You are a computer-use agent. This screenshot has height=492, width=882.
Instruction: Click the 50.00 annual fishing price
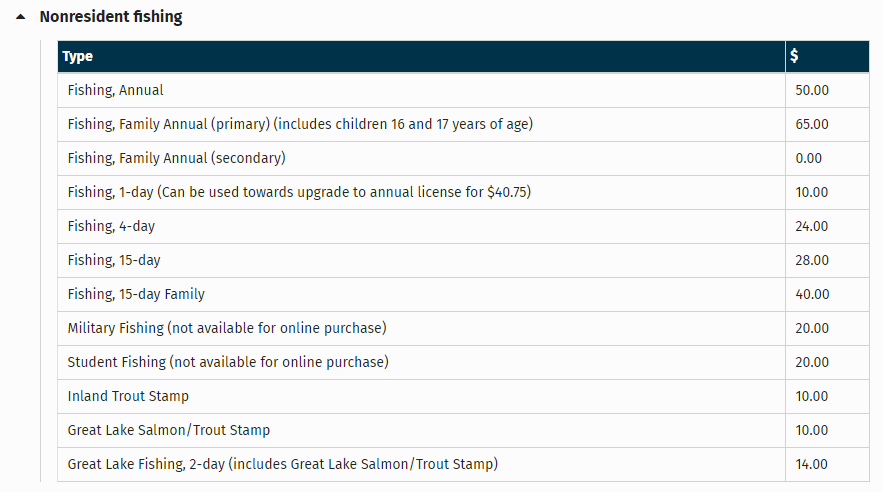click(812, 90)
